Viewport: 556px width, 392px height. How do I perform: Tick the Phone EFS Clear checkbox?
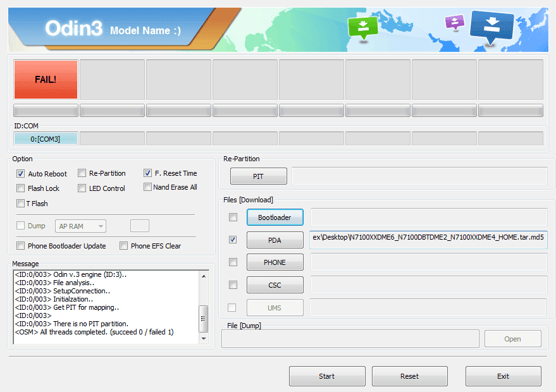[123, 245]
